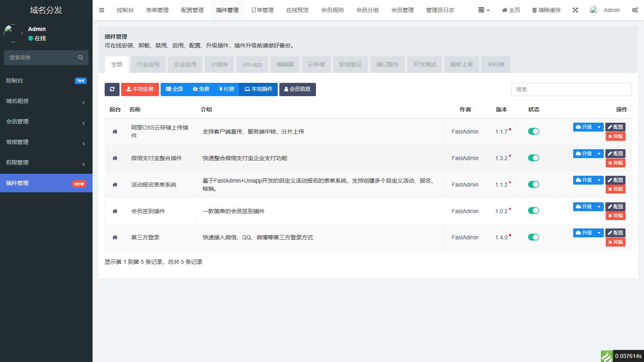The width and height of the screenshot is (644, 362).
Task: Click the home icon for 第三方登录 plugin
Action: coord(115,237)
